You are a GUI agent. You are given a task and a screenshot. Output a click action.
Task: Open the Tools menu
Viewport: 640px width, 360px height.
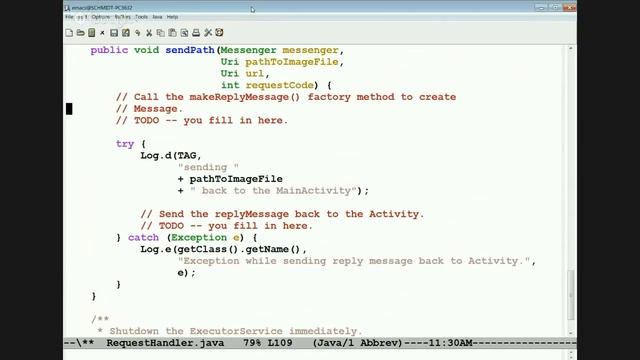click(x=141, y=17)
